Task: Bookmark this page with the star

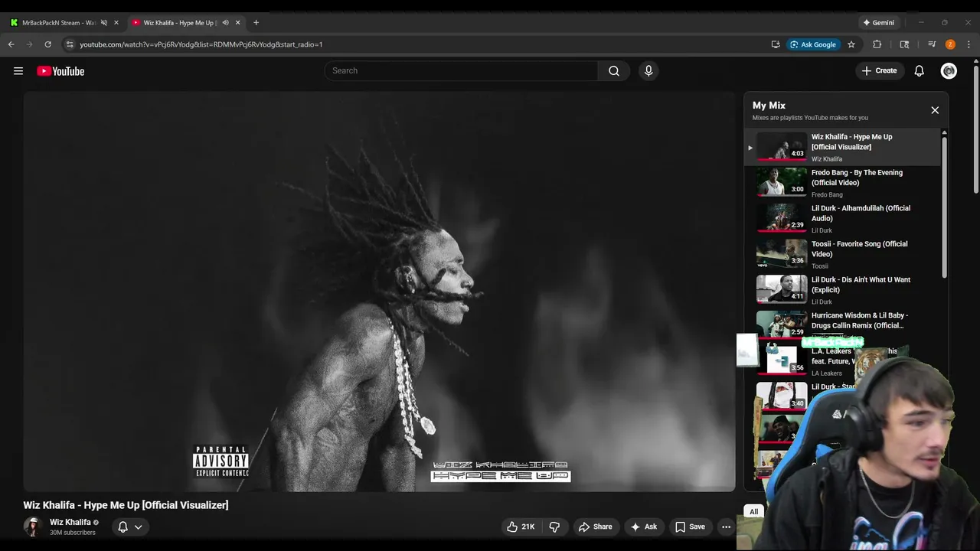Action: 851,44
